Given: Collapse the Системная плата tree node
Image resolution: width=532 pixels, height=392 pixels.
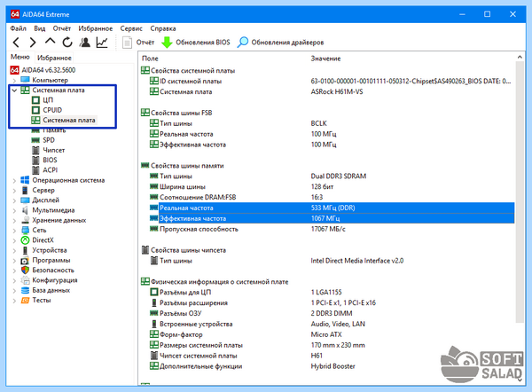Looking at the screenshot, I should click(14, 90).
